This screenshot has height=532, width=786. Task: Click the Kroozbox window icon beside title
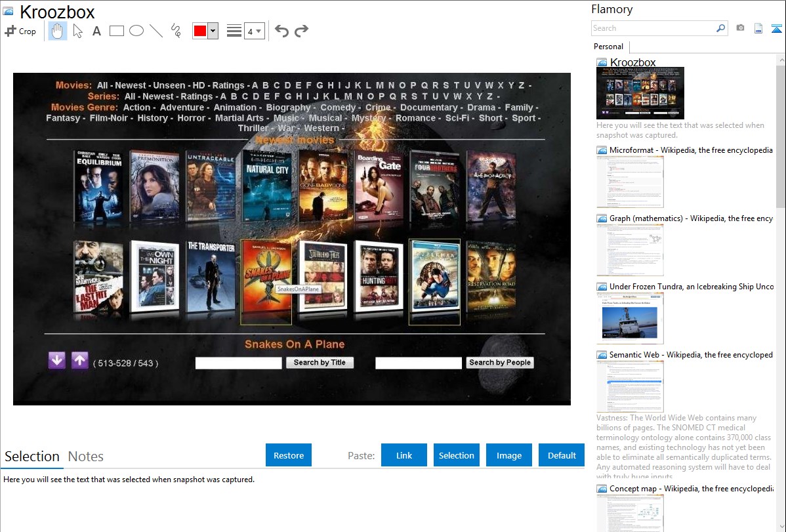point(9,11)
